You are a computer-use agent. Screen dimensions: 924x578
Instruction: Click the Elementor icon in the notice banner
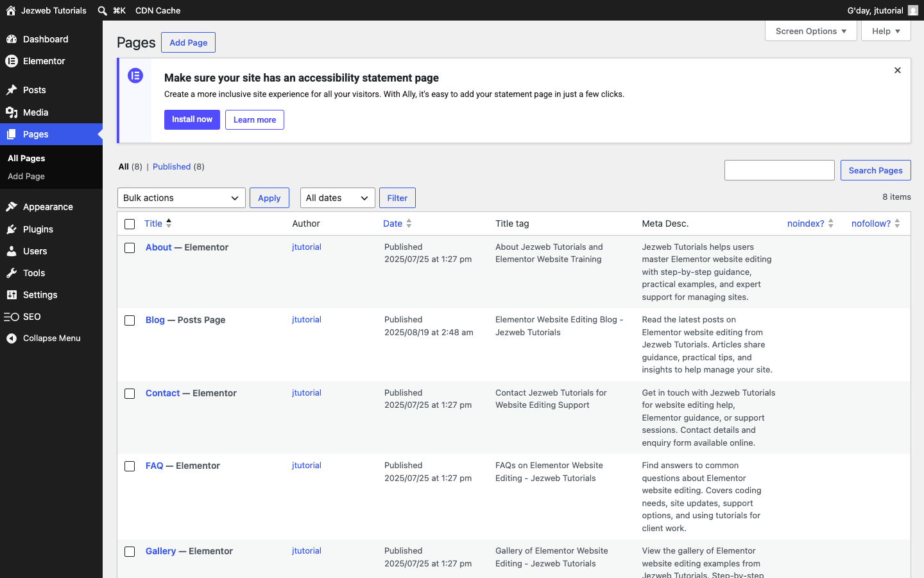click(x=135, y=76)
